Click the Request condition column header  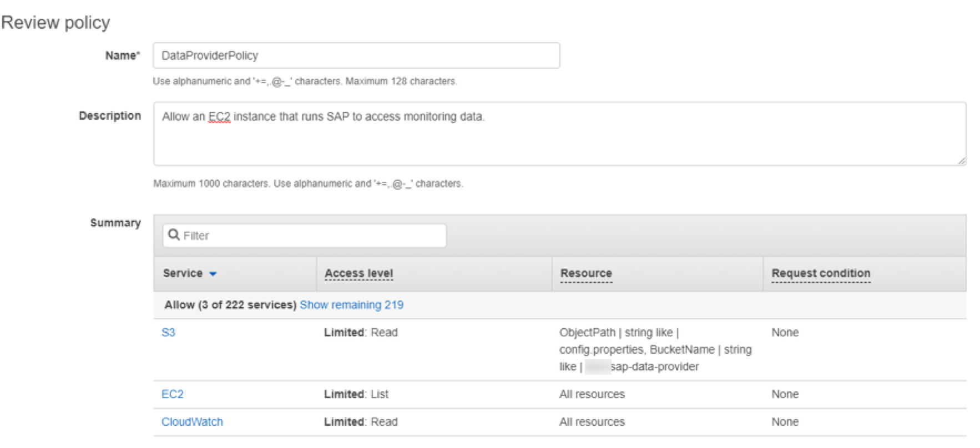[820, 273]
